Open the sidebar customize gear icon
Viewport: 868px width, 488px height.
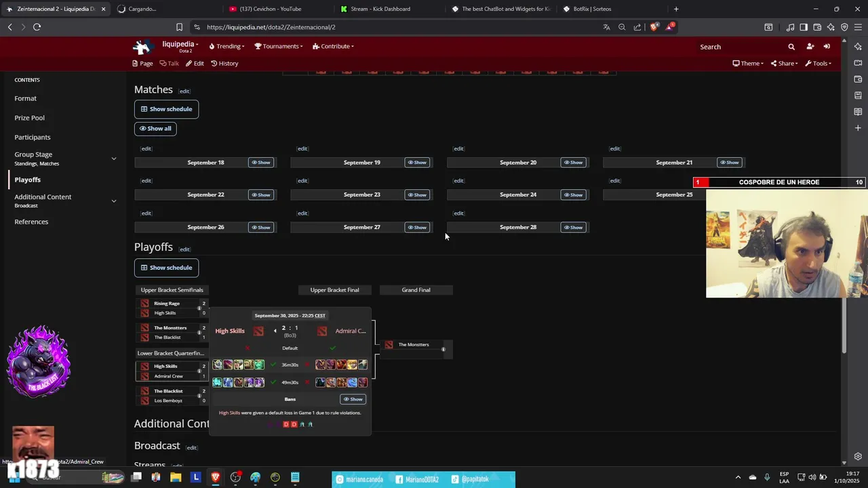tap(858, 456)
